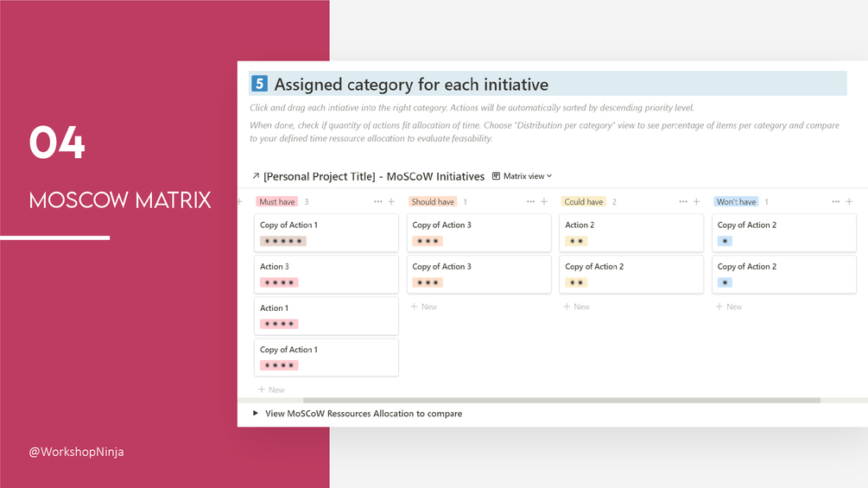The width and height of the screenshot is (868, 488).
Task: Click the arrow icon beside Personal Project Title
Action: coord(256,176)
